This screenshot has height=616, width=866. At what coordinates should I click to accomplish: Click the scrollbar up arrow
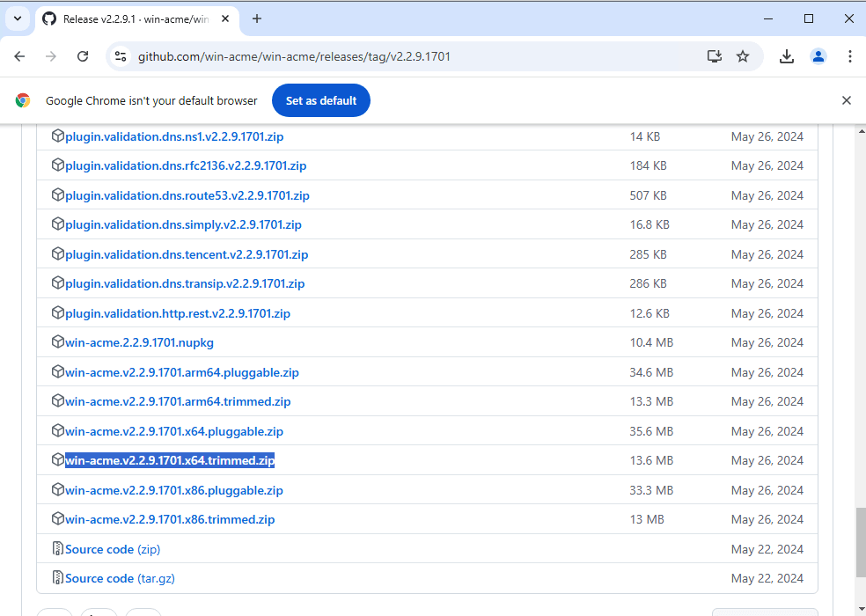[x=861, y=131]
